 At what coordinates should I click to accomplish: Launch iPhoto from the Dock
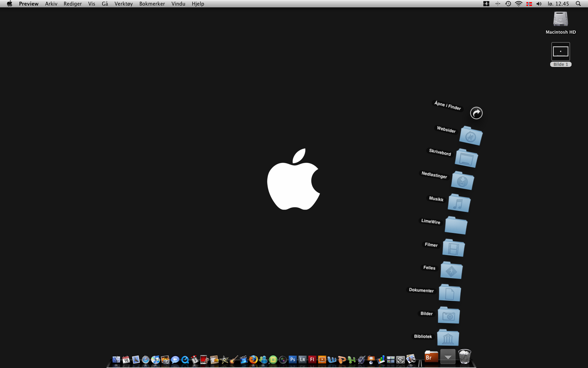click(165, 360)
